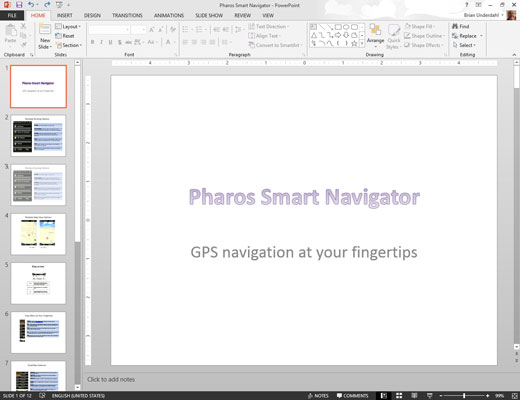Pick the text box shape in gallery
Viewport: 520px width, 400px height.
[x=314, y=27]
